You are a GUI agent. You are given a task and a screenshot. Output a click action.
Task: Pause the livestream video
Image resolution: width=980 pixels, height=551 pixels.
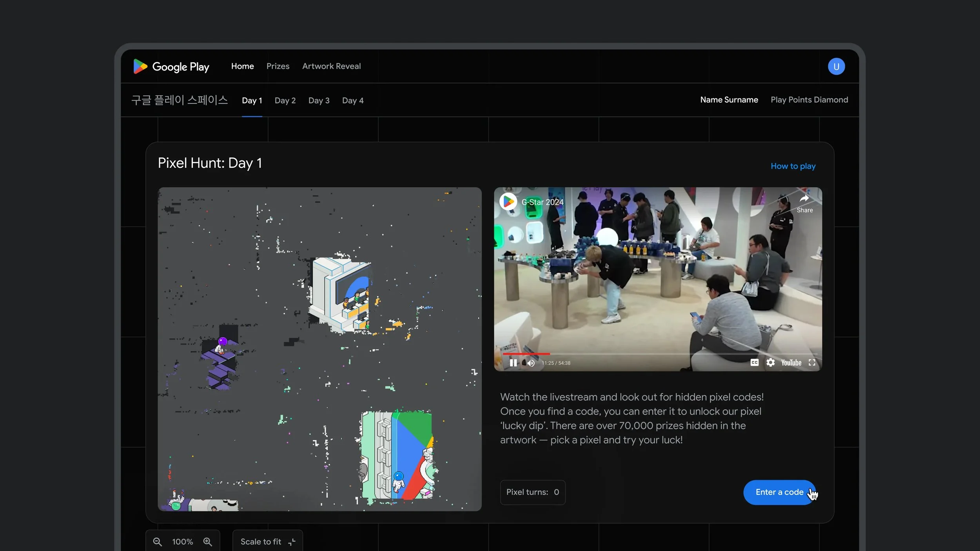click(513, 363)
